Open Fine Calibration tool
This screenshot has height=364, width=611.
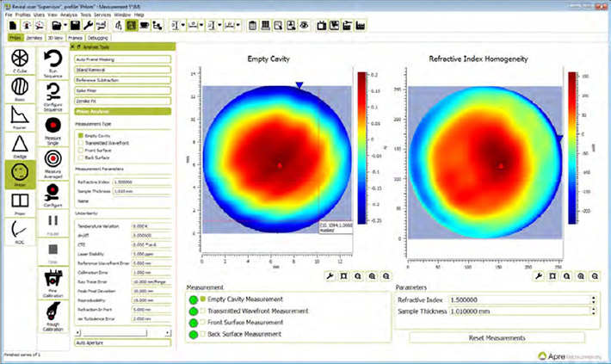(x=53, y=281)
